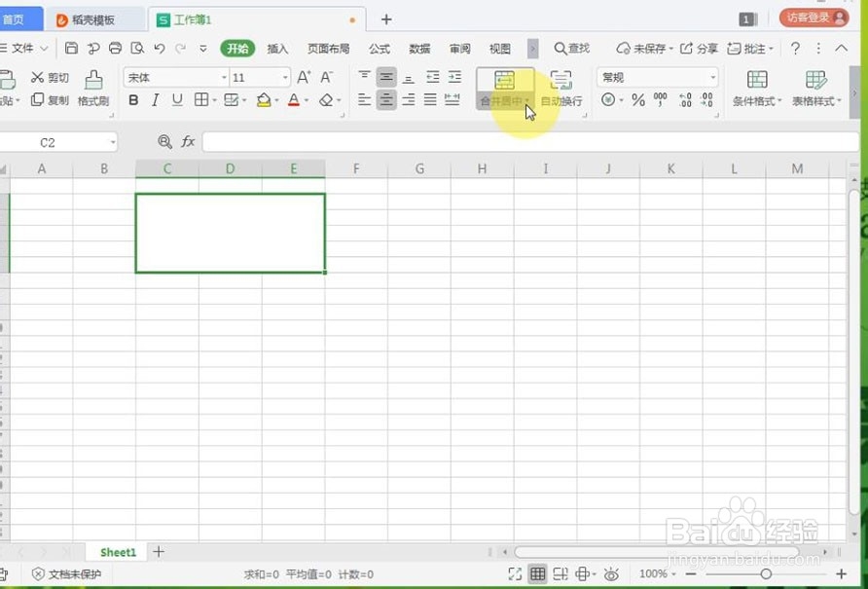Increase indent icon
Viewport: 868px width, 589px height.
(x=454, y=77)
